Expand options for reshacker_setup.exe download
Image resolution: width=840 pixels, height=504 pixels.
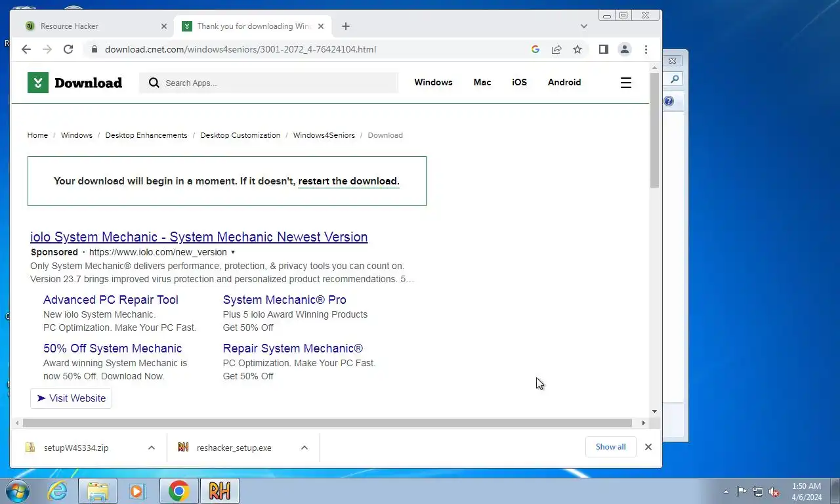coord(304,448)
